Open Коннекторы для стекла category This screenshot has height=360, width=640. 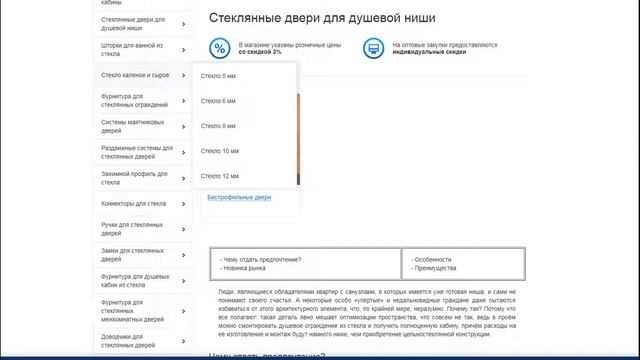coord(133,203)
